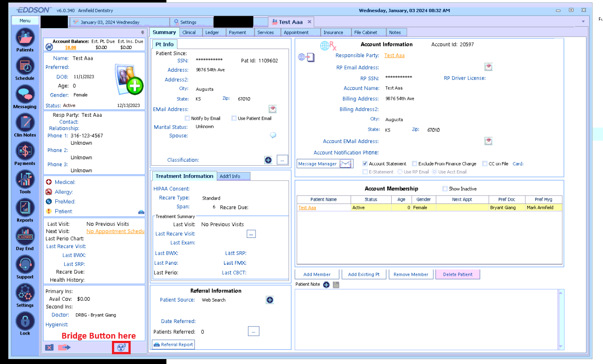Click the Add Member button
The image size is (603, 364).
coord(317,274)
